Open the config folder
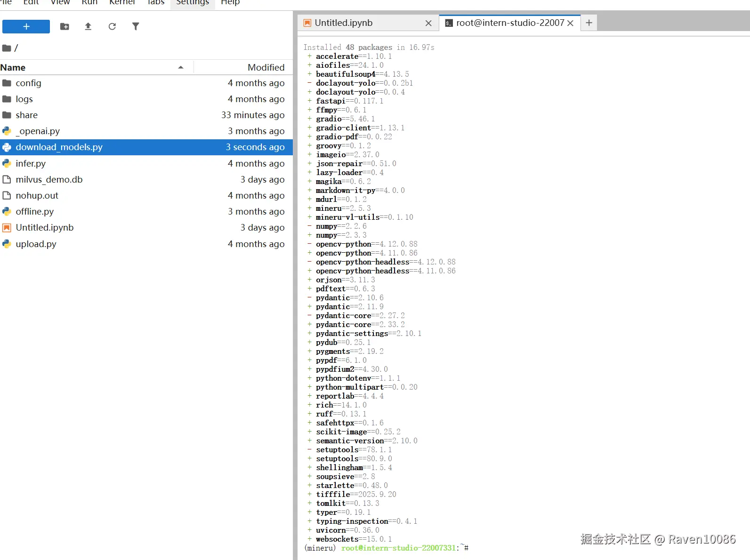The image size is (750, 560). tap(146, 83)
